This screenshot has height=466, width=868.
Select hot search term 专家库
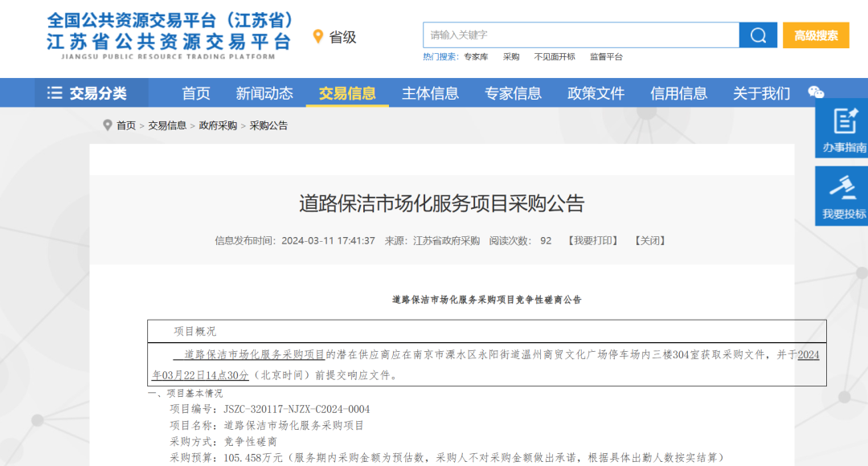pos(476,57)
